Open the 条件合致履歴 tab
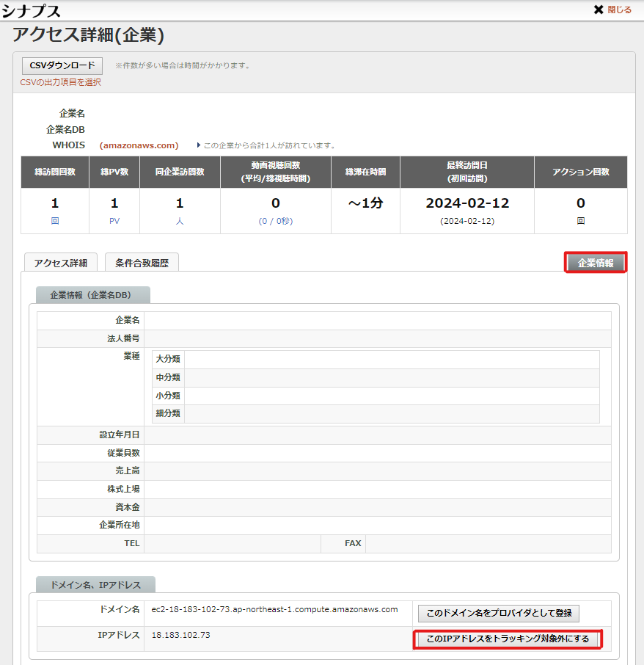 coord(142,263)
